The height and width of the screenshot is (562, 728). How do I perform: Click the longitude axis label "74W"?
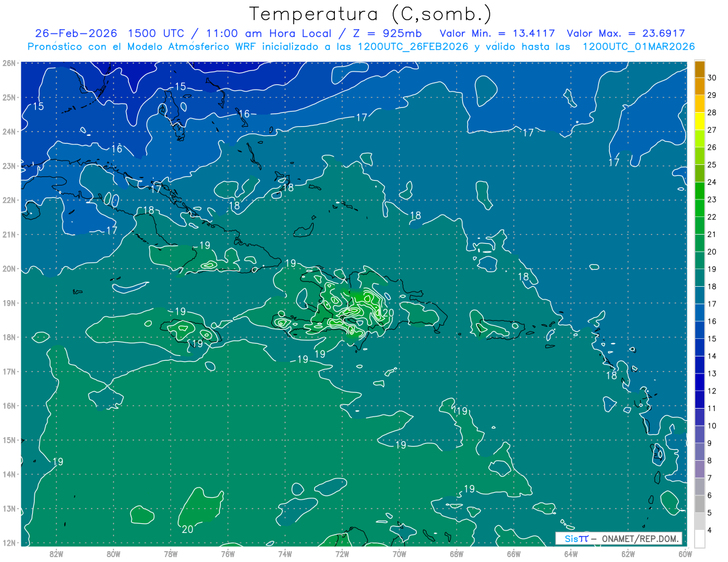[285, 554]
